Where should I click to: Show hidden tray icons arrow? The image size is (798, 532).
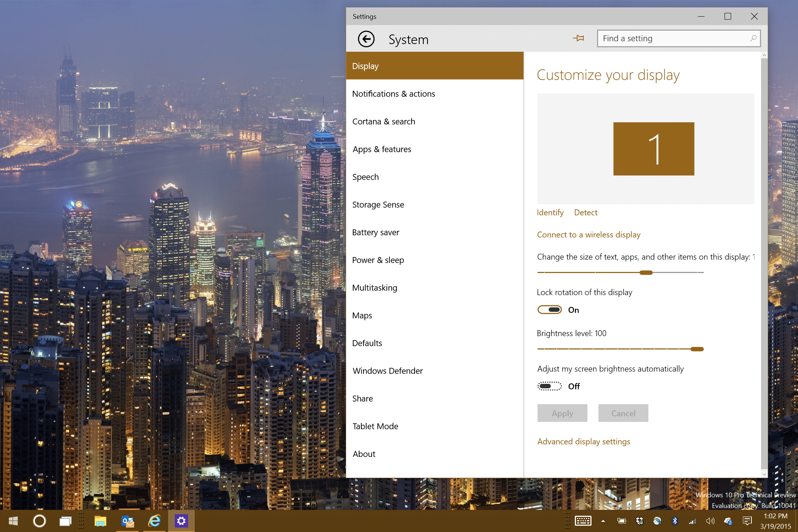click(x=603, y=521)
